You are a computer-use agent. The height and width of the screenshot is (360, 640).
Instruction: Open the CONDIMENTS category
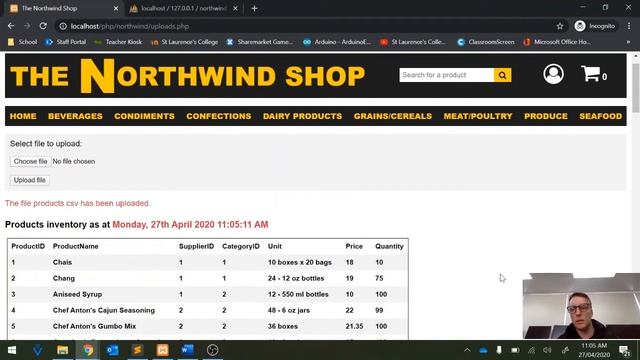[x=144, y=116]
